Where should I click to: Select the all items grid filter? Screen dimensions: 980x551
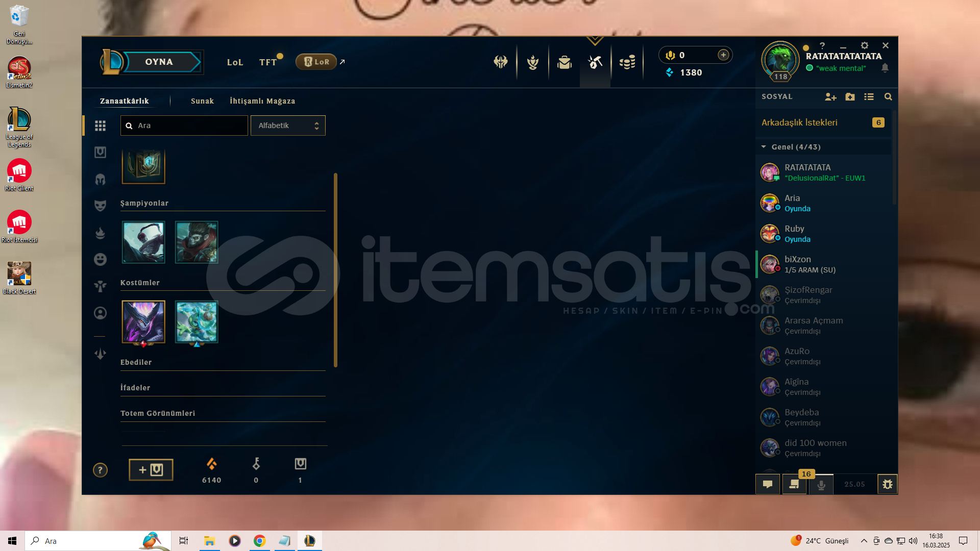pos(100,126)
